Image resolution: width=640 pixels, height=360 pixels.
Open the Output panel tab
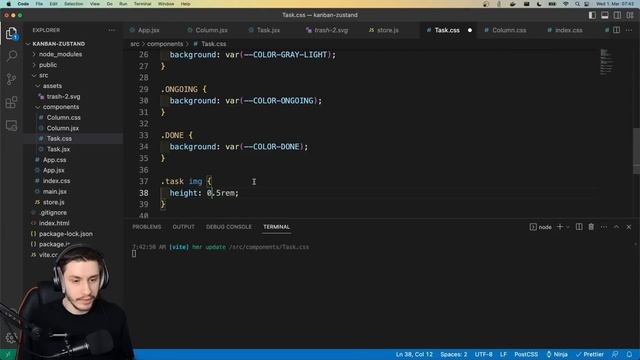(183, 227)
